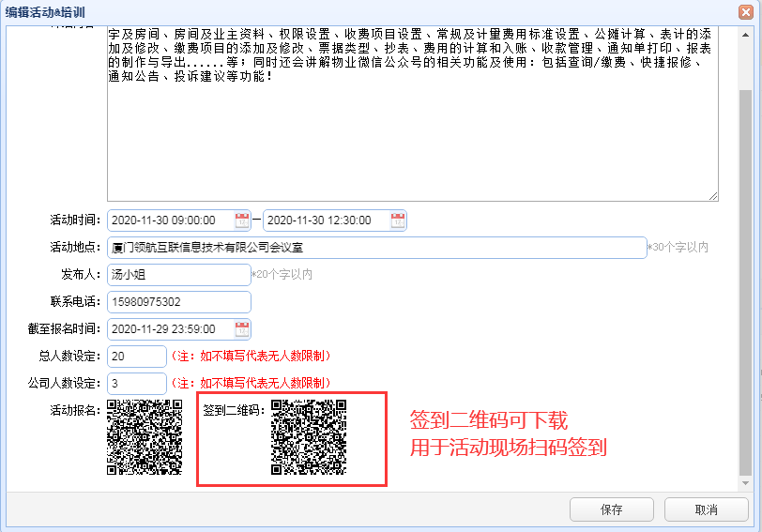Click the 联系电话 phone number field
Screen dimensions: 762x532
178,302
